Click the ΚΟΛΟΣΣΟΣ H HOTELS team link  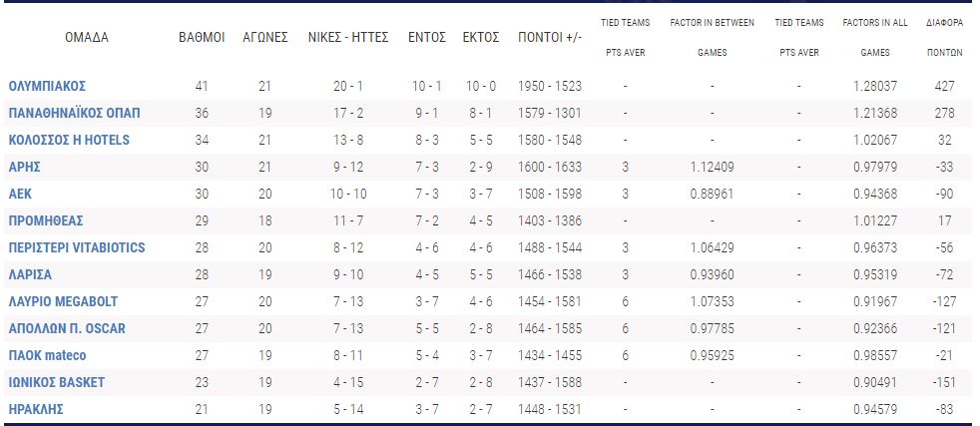tap(69, 140)
